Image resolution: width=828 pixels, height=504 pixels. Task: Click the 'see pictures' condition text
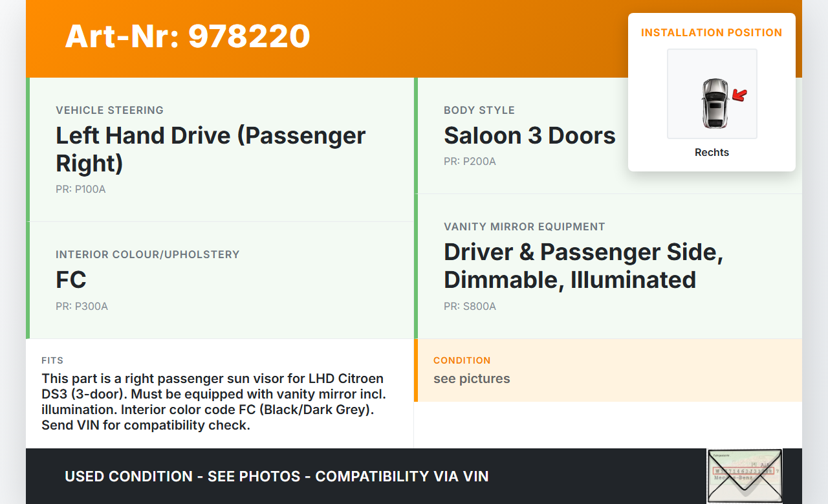pos(472,378)
